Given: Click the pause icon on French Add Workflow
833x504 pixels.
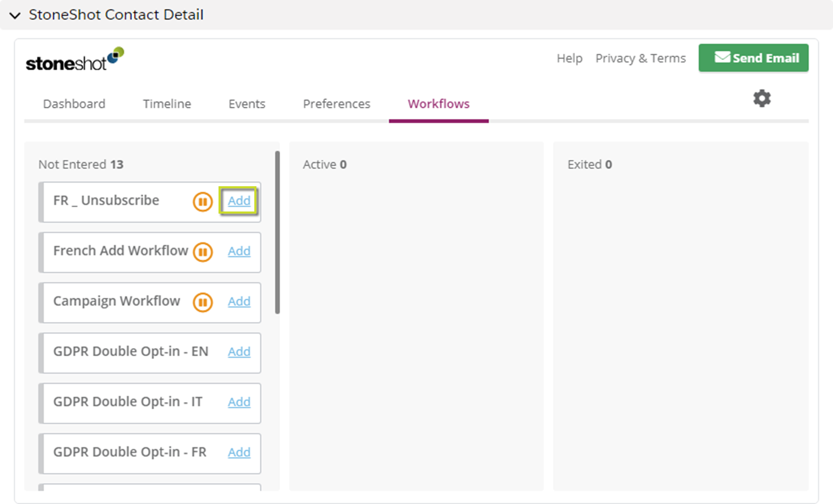Looking at the screenshot, I should (x=203, y=252).
